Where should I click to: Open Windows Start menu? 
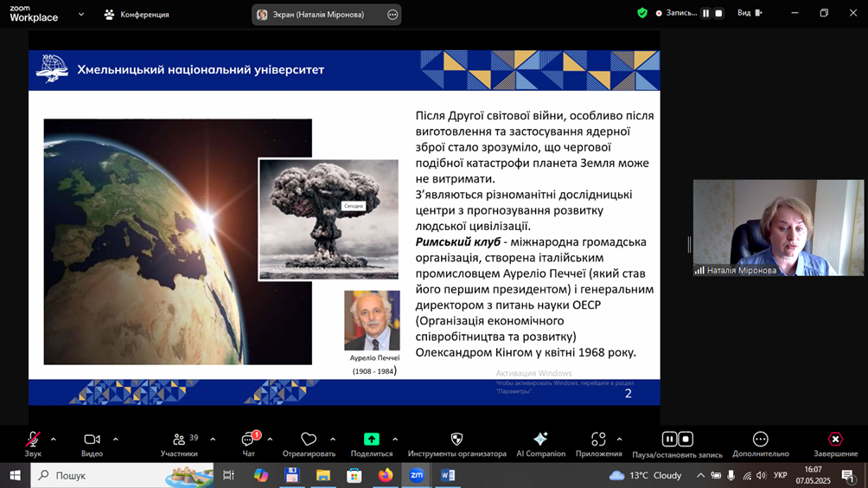pyautogui.click(x=15, y=475)
